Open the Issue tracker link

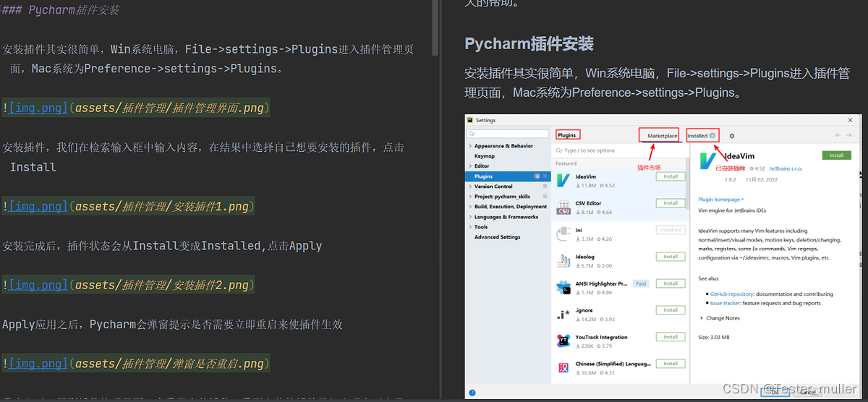tap(725, 304)
